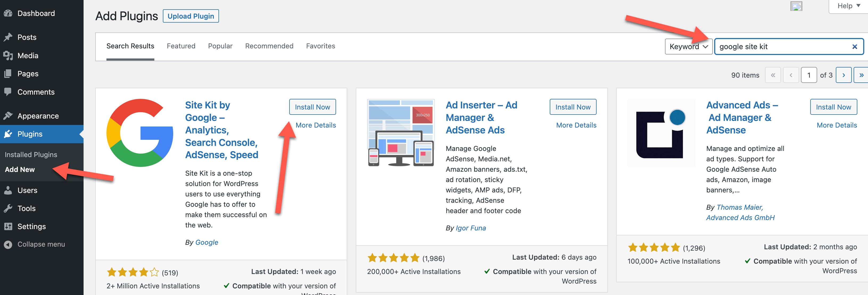The image size is (868, 295).
Task: Click Collapse menu label
Action: click(41, 245)
